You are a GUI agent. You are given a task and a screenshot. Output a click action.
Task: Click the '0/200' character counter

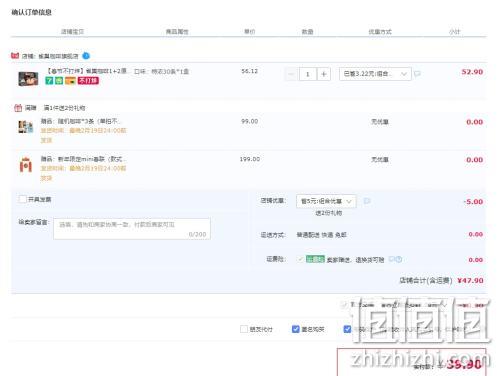(197, 234)
